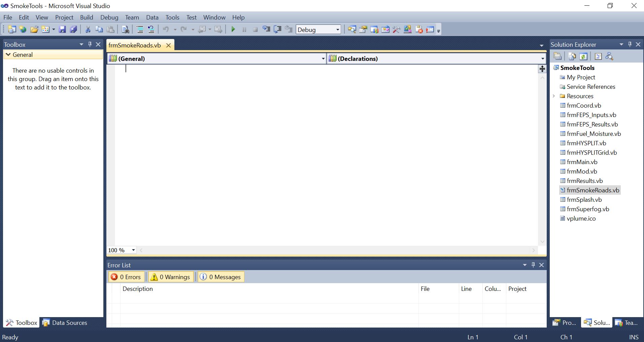This screenshot has width=644, height=342.
Task: Toggle the 0 Errors filter button
Action: 126,277
